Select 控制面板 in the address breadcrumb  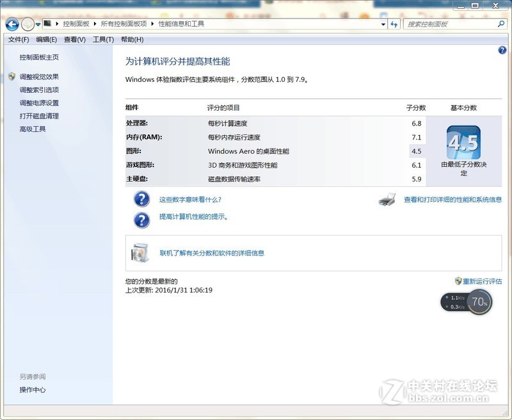(x=76, y=24)
